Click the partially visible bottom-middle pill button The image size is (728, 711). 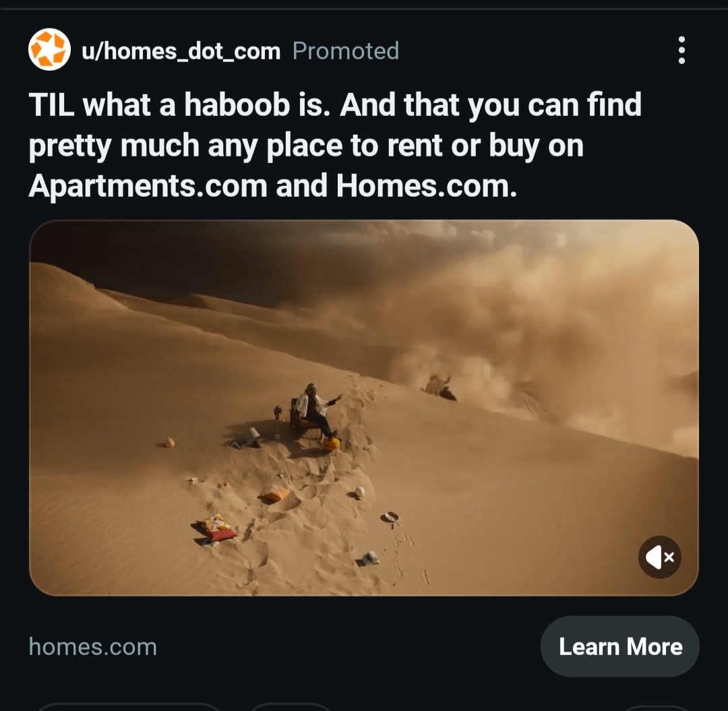(290, 707)
